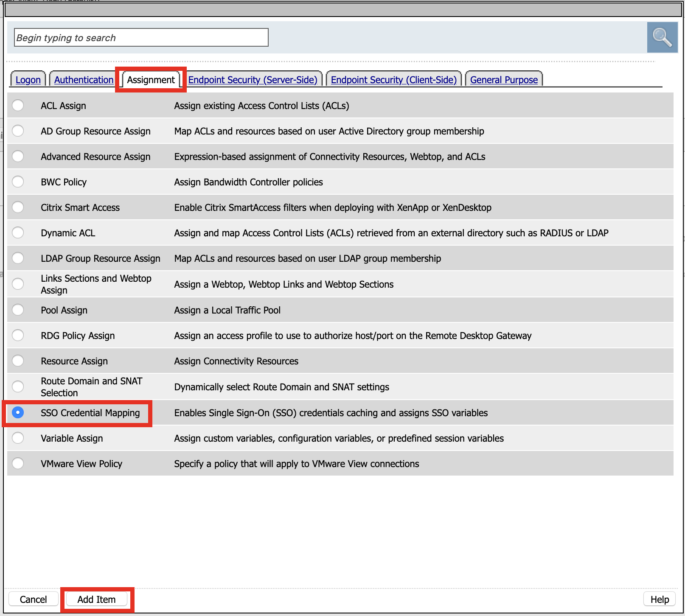Select the ACL Assign radio button
The width and height of the screenshot is (685, 616).
coord(18,105)
